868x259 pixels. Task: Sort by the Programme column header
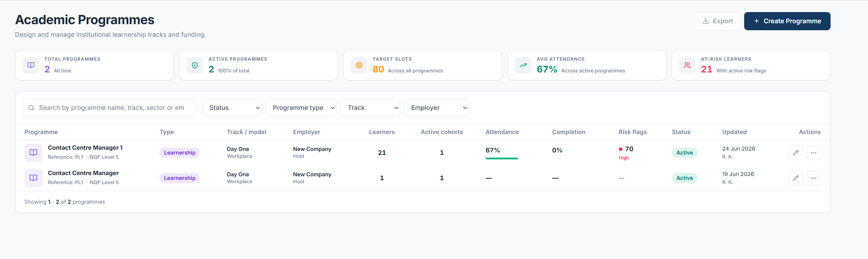click(41, 132)
